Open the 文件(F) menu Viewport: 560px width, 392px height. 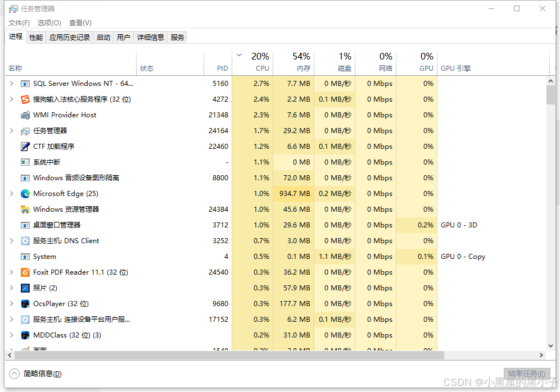click(19, 23)
